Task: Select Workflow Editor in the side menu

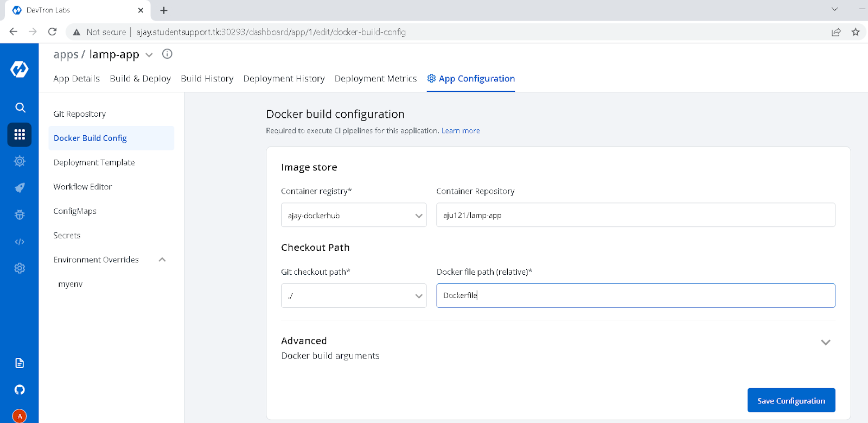Action: click(82, 187)
